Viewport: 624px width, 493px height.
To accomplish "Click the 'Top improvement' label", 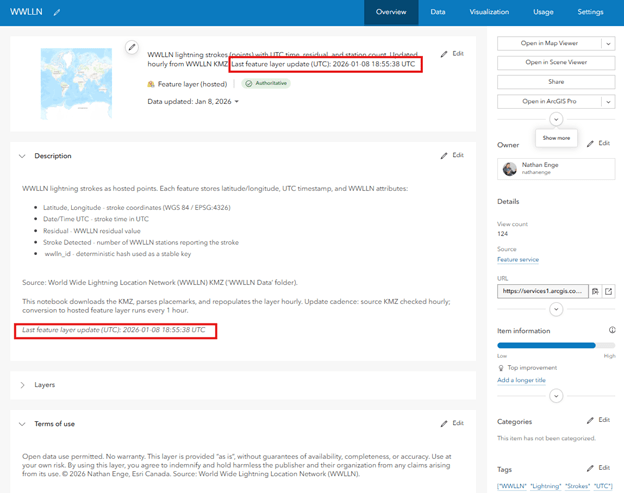I will tap(532, 368).
